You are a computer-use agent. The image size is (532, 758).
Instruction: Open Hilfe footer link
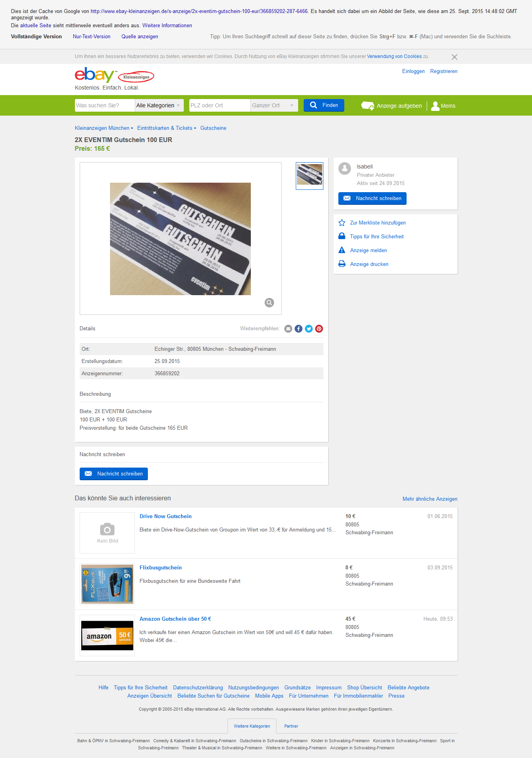click(x=103, y=688)
